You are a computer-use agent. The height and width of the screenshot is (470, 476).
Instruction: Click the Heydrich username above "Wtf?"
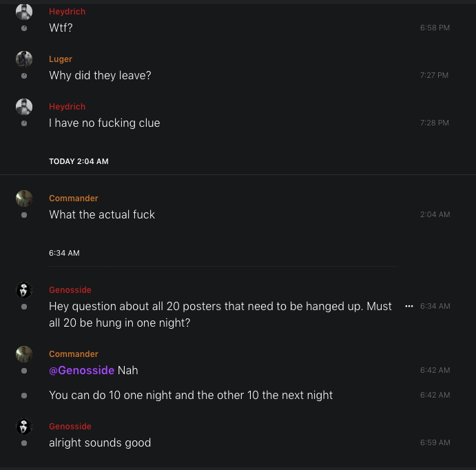click(67, 12)
